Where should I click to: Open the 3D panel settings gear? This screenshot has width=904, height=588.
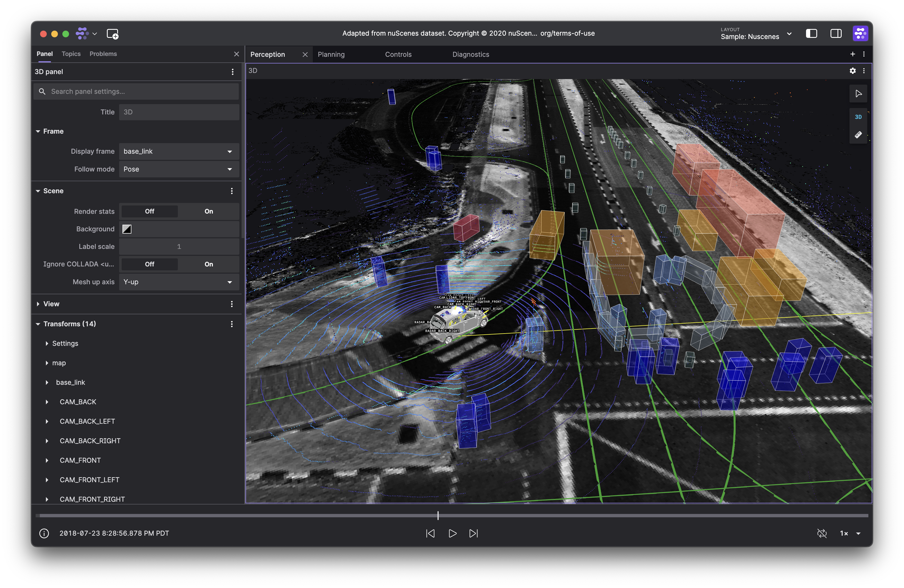(852, 71)
